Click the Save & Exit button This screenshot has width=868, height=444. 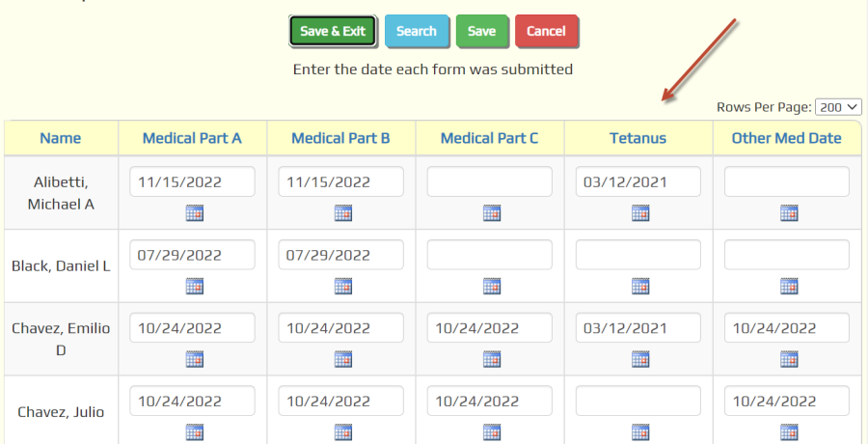[x=333, y=31]
